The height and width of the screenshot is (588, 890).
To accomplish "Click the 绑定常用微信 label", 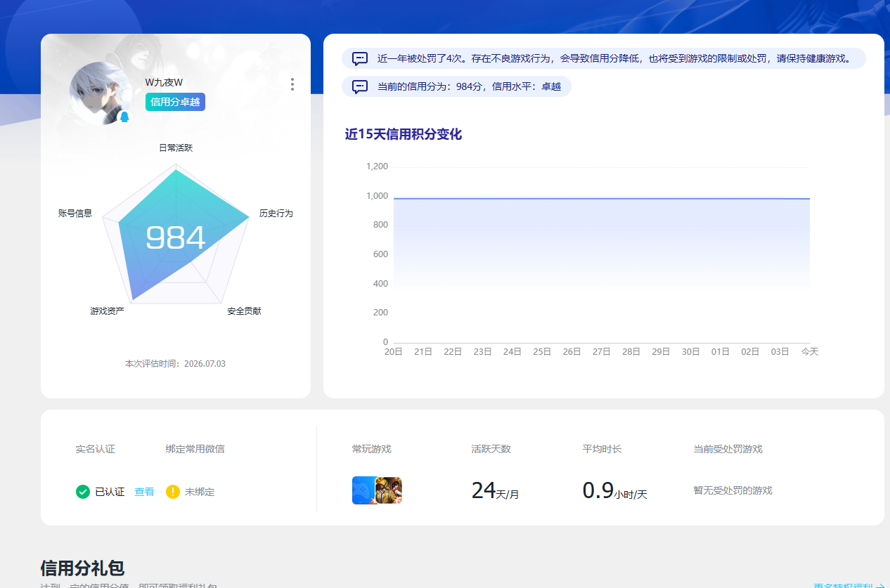I will [x=195, y=449].
